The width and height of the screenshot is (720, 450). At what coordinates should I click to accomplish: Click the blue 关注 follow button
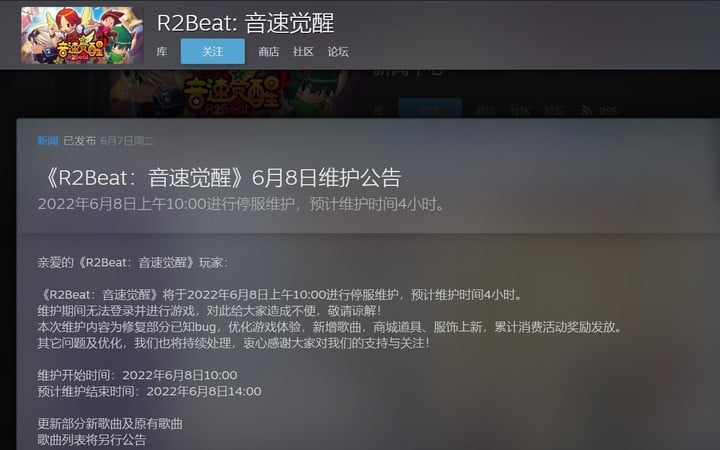click(213, 51)
